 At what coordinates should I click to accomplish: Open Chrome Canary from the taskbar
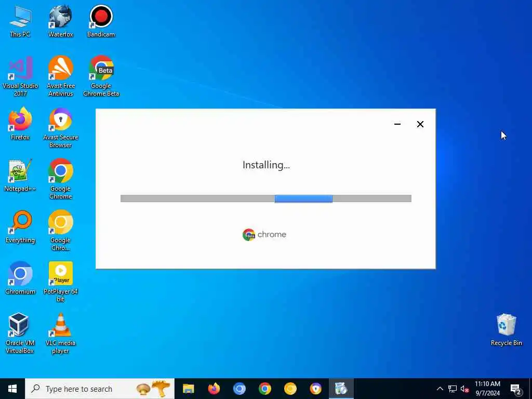click(290, 389)
